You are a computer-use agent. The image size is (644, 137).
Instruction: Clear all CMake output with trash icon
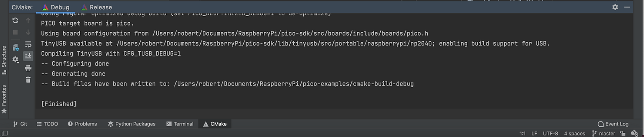28,80
